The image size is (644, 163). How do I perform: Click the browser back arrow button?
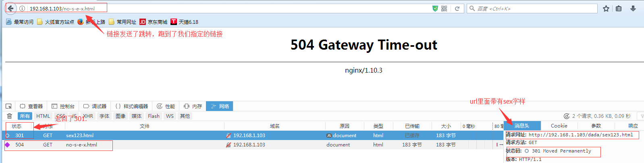coord(11,8)
